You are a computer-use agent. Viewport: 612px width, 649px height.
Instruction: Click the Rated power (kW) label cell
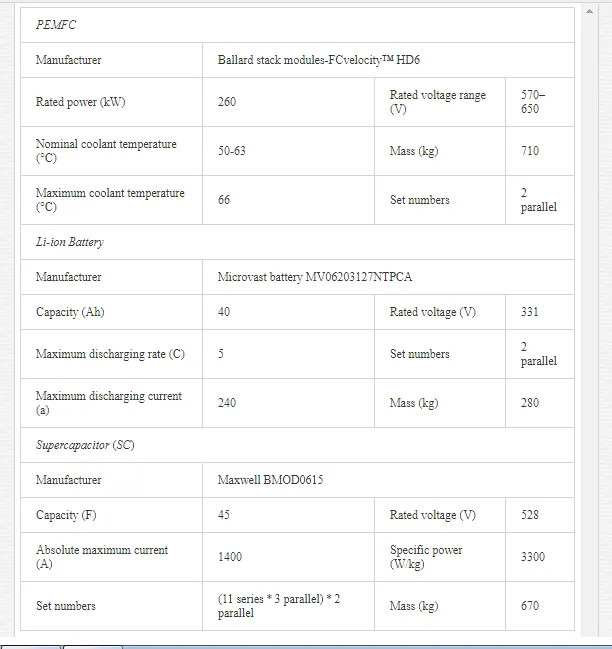(x=111, y=102)
